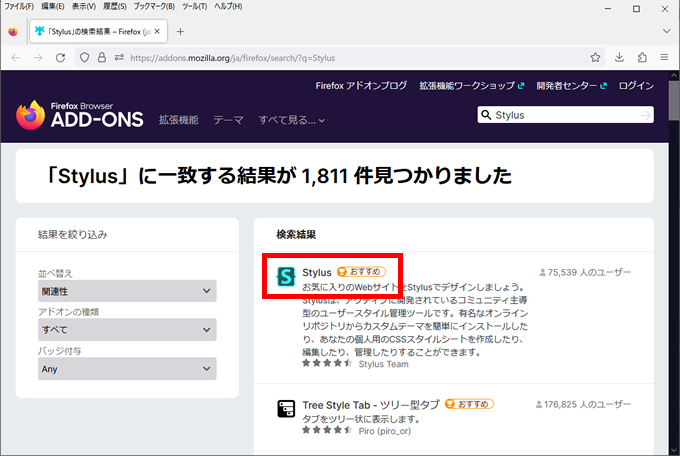Click 結果を絞り込み heading
Image resolution: width=680 pixels, height=456 pixels.
click(x=72, y=235)
